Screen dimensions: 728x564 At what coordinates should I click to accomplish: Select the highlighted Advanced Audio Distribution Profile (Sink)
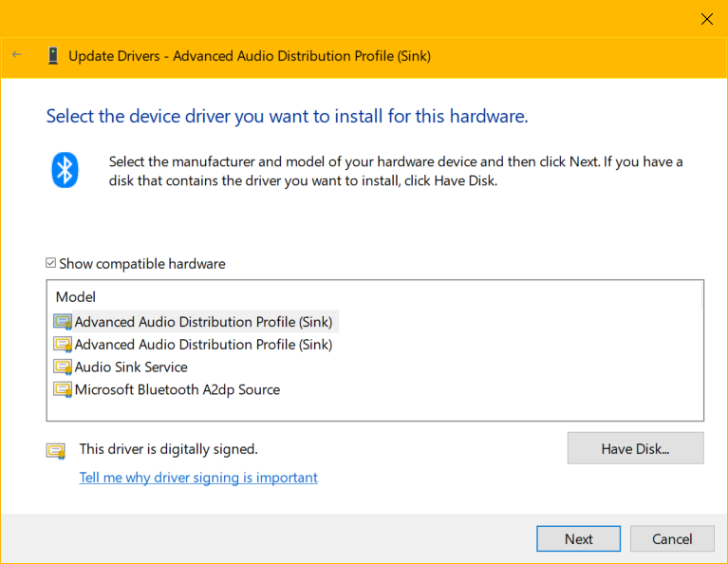(x=203, y=322)
